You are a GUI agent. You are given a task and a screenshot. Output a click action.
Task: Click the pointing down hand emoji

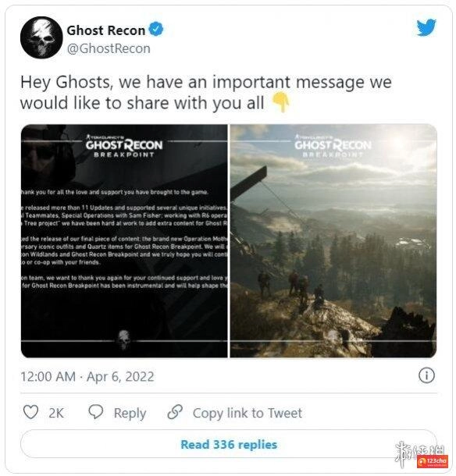click(x=281, y=102)
